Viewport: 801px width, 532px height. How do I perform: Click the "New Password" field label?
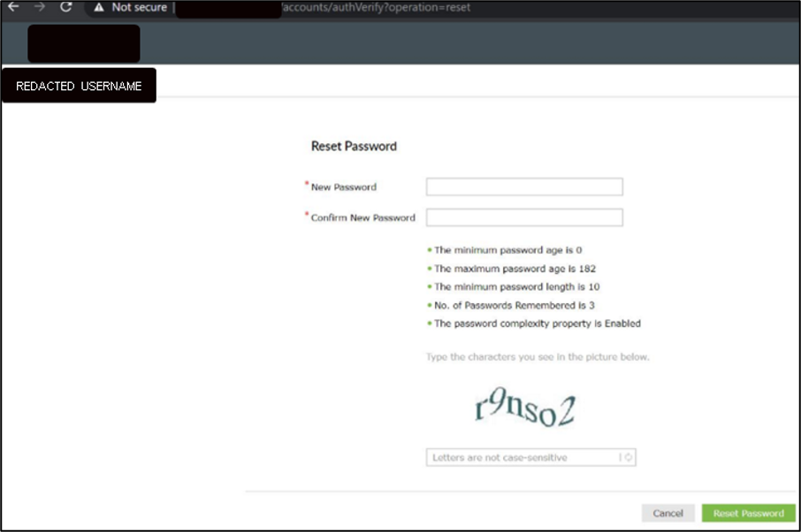[344, 186]
